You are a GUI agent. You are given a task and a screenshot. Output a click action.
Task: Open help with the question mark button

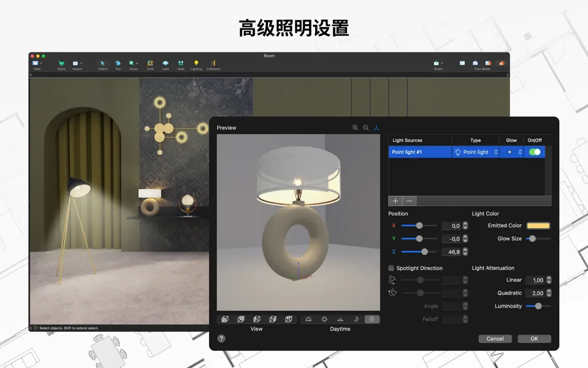click(221, 339)
